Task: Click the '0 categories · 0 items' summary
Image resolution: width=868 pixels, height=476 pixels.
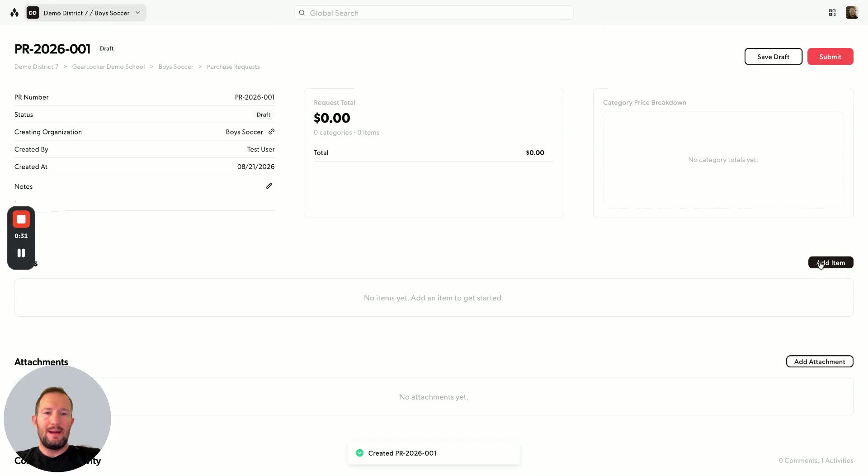Action: click(x=346, y=133)
